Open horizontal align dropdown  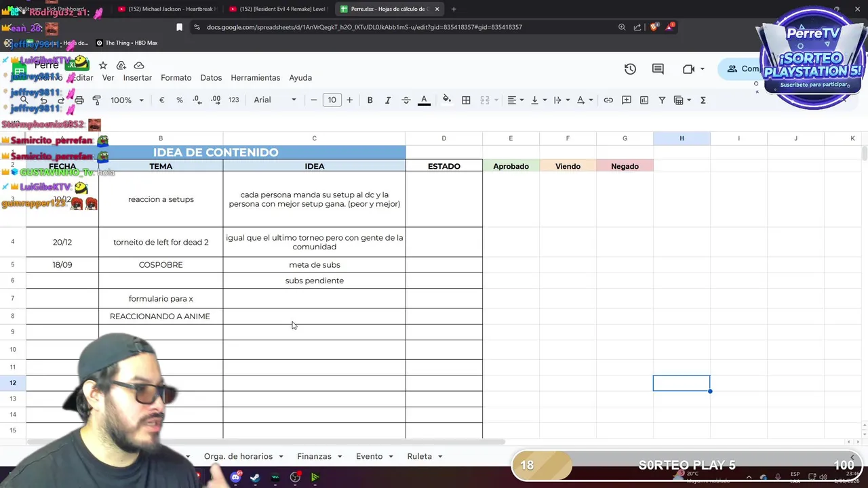(x=515, y=100)
